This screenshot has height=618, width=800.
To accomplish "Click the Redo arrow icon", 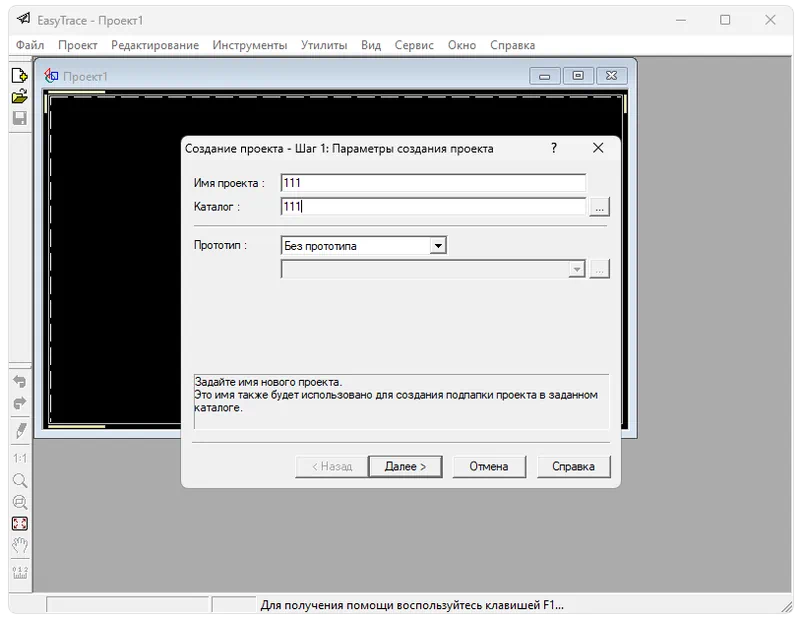I will [19, 403].
